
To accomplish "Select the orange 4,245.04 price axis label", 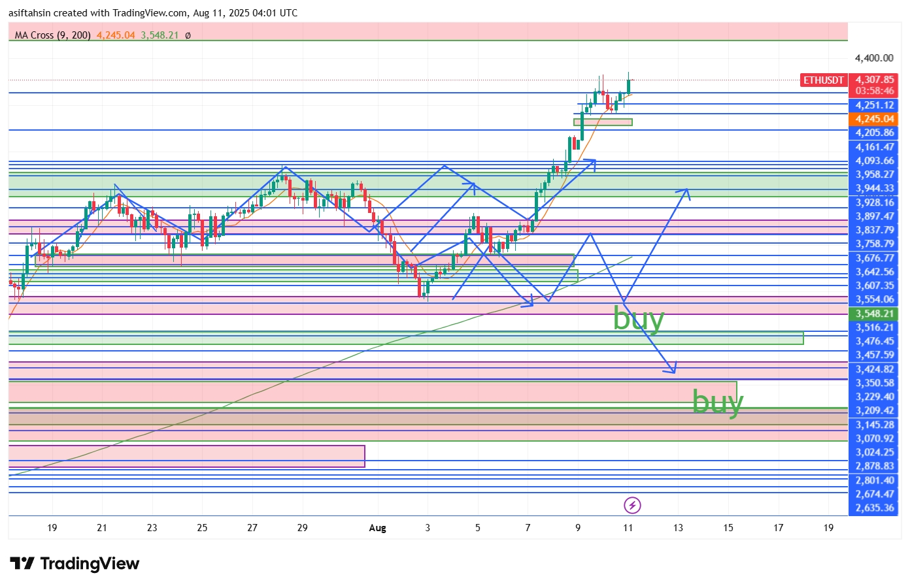I will [874, 119].
